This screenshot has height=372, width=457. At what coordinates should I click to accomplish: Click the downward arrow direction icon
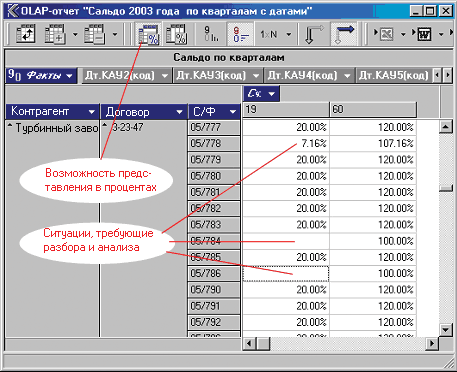[313, 34]
